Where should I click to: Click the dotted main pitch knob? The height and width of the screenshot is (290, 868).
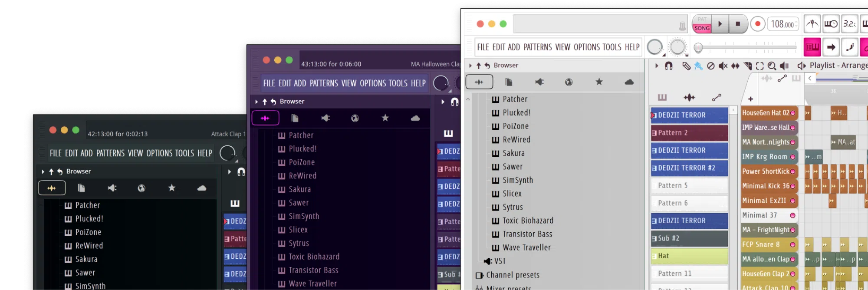click(x=677, y=47)
